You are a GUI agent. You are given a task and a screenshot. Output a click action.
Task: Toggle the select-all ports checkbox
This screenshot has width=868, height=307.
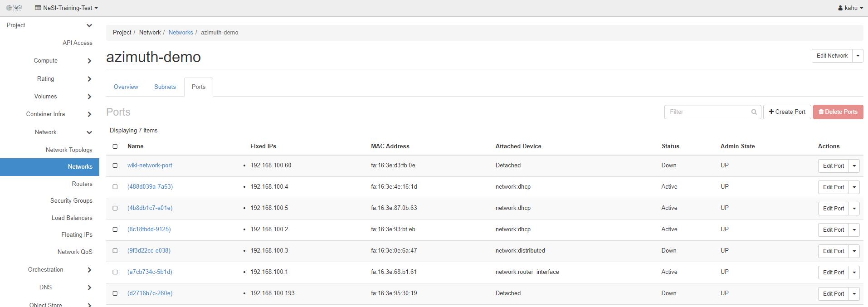click(115, 146)
